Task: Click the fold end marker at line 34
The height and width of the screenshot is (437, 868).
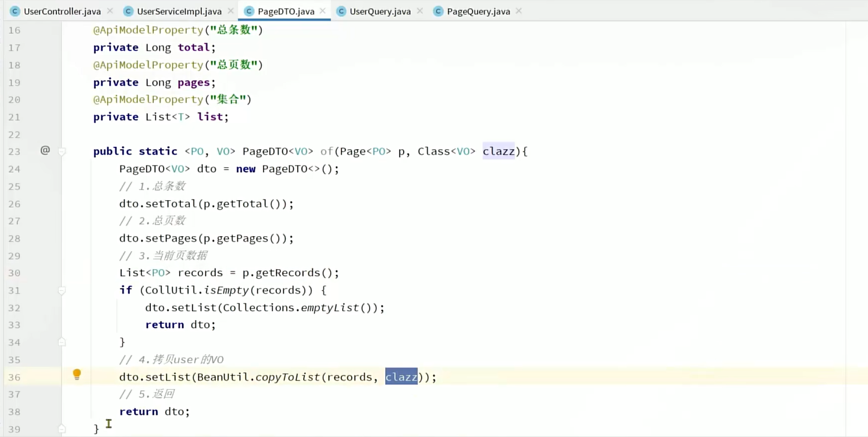Action: [62, 342]
